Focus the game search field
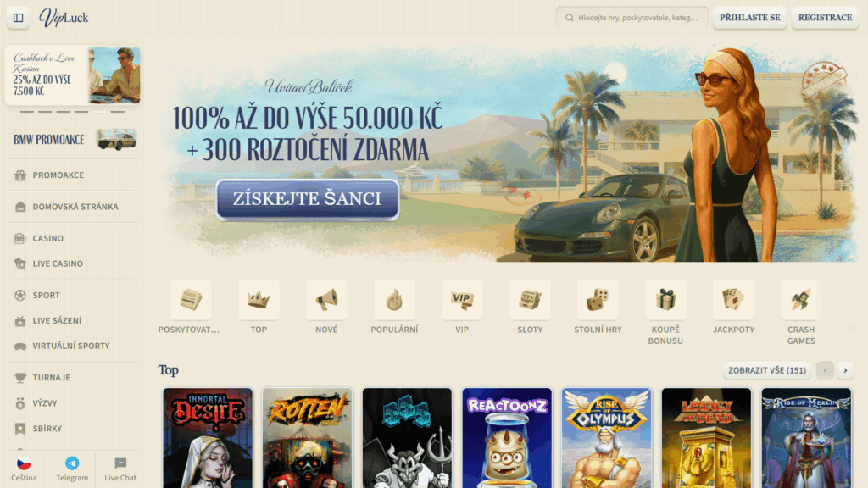This screenshot has width=868, height=488. click(632, 18)
